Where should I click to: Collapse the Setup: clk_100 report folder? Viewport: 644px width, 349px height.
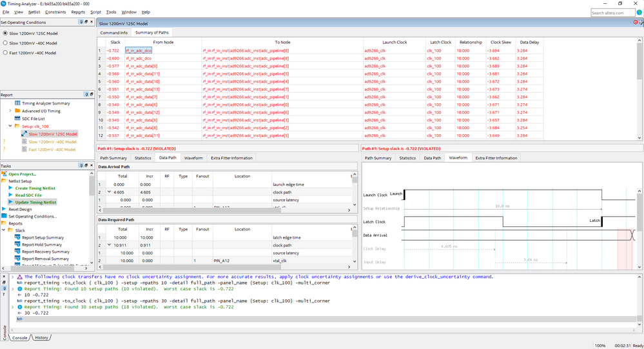(x=10, y=126)
